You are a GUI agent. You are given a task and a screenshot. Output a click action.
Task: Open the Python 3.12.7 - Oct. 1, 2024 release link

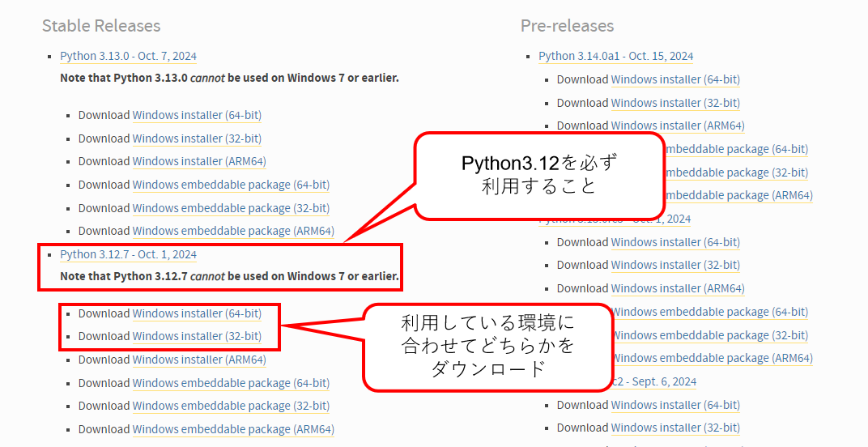pyautogui.click(x=129, y=254)
